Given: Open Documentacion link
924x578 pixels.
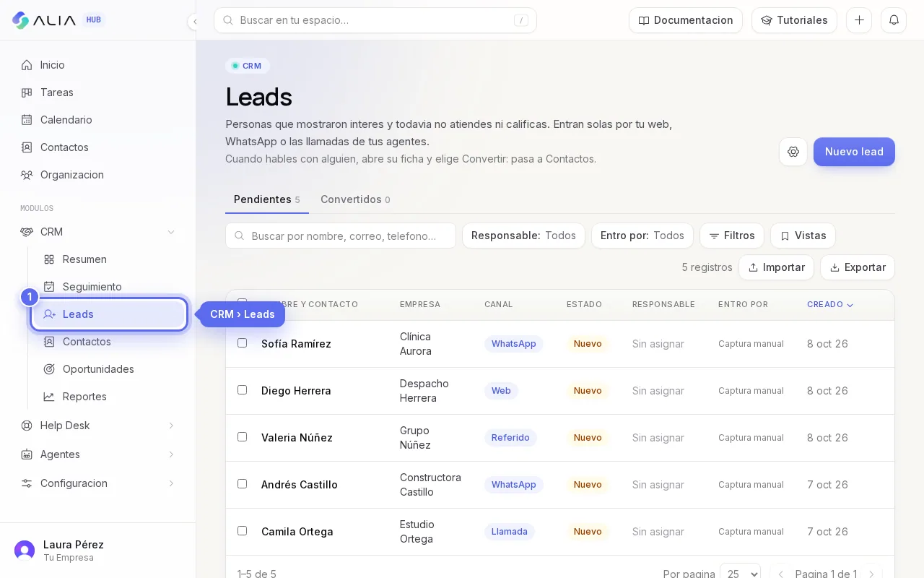Looking at the screenshot, I should 686,20.
